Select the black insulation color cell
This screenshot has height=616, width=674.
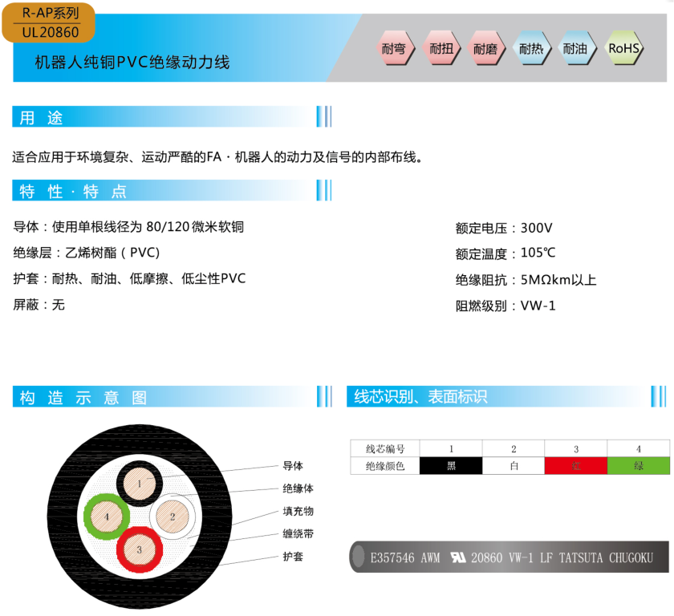pos(451,465)
